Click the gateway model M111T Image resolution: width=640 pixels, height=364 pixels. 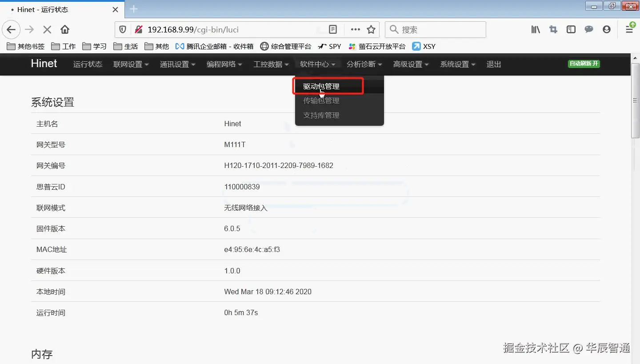235,144
